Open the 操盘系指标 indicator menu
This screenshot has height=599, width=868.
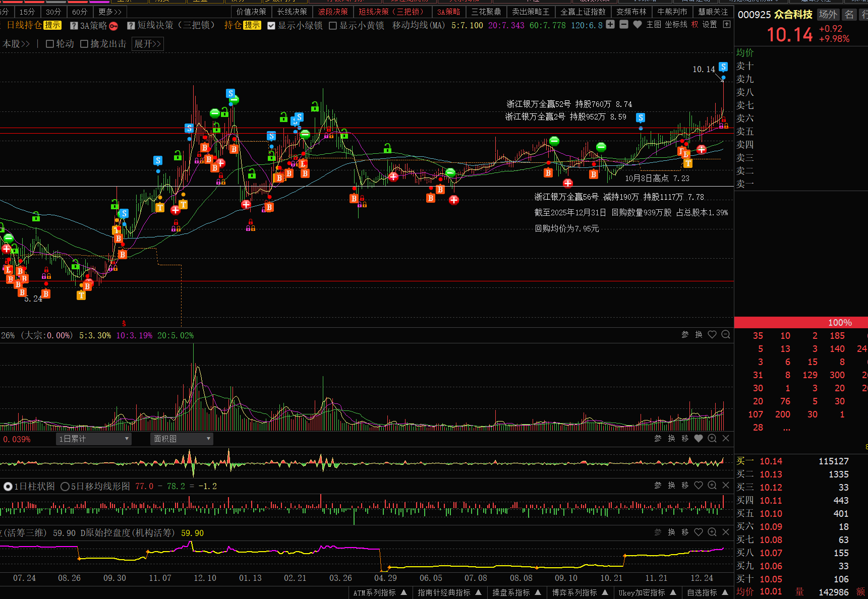pos(516,593)
